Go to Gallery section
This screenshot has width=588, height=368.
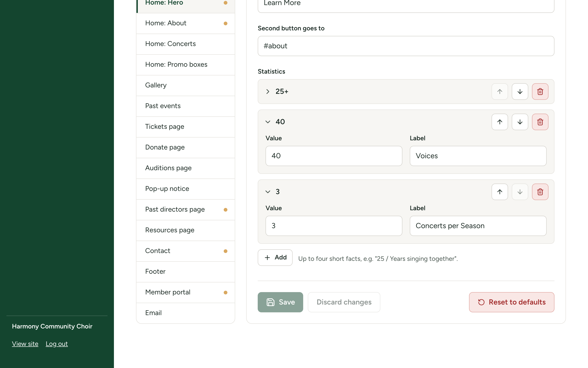[x=185, y=85]
